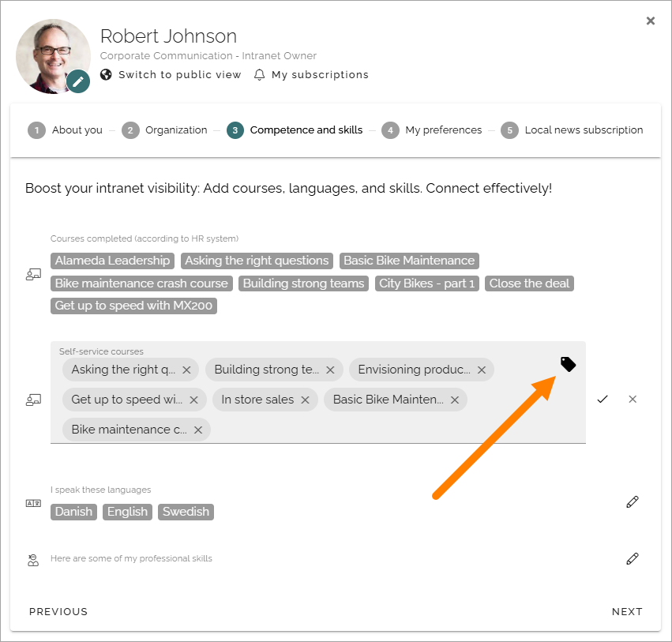Open step 5 Local news subscription

point(573,130)
